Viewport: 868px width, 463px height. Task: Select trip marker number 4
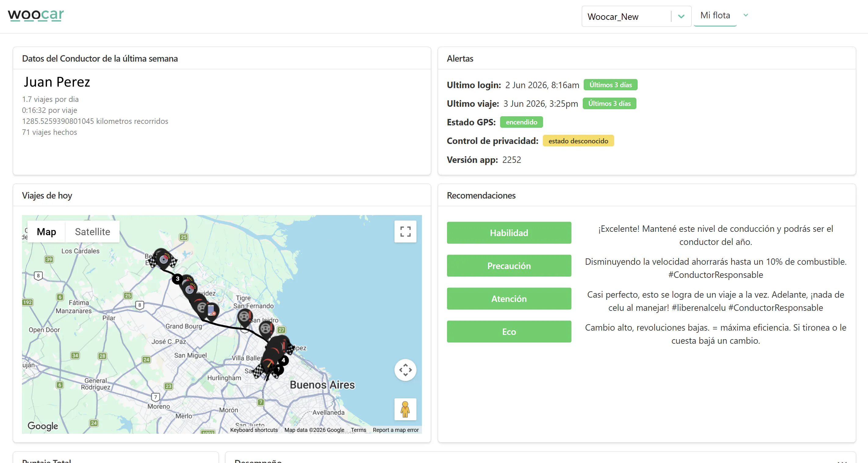pyautogui.click(x=283, y=360)
